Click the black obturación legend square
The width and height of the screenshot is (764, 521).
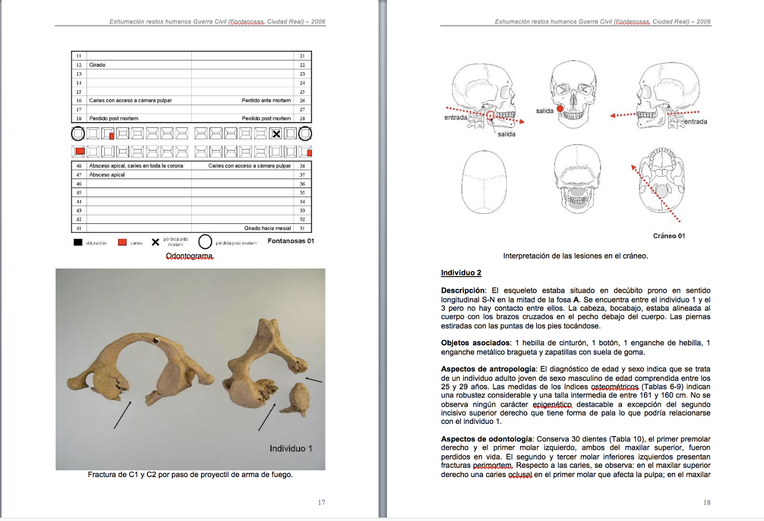tap(78, 241)
